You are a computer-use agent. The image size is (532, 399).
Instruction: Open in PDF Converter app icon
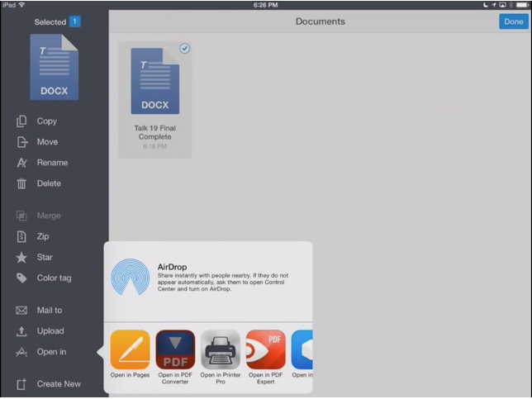pos(175,349)
